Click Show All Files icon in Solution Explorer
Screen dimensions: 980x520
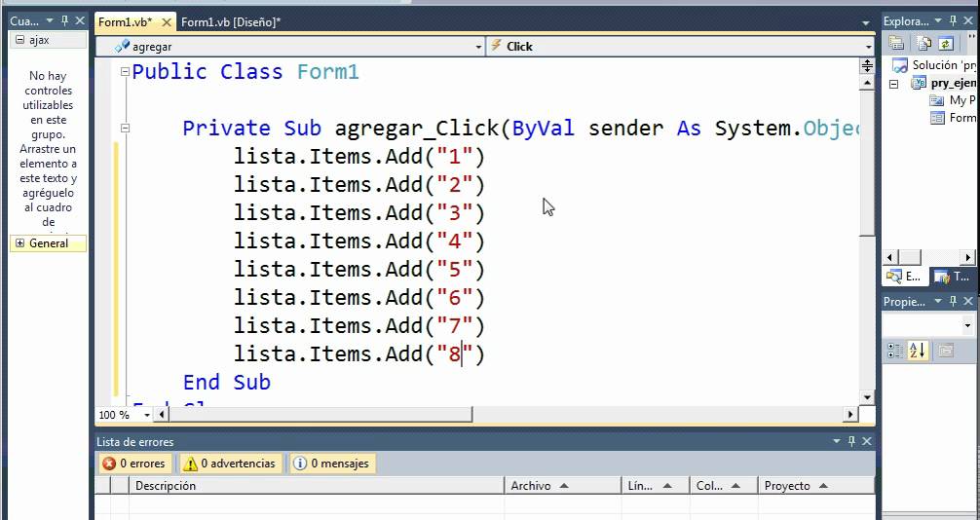tap(923, 43)
